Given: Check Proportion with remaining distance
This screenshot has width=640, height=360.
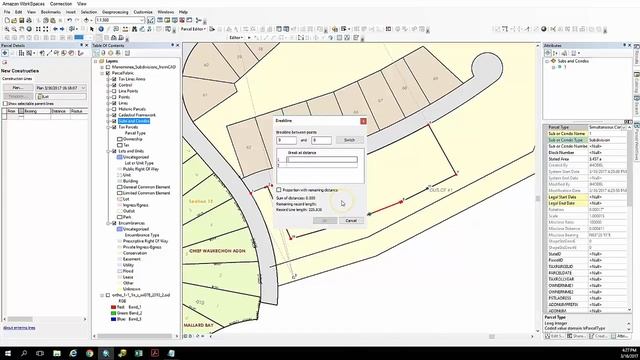Looking at the screenshot, I should click(x=279, y=190).
